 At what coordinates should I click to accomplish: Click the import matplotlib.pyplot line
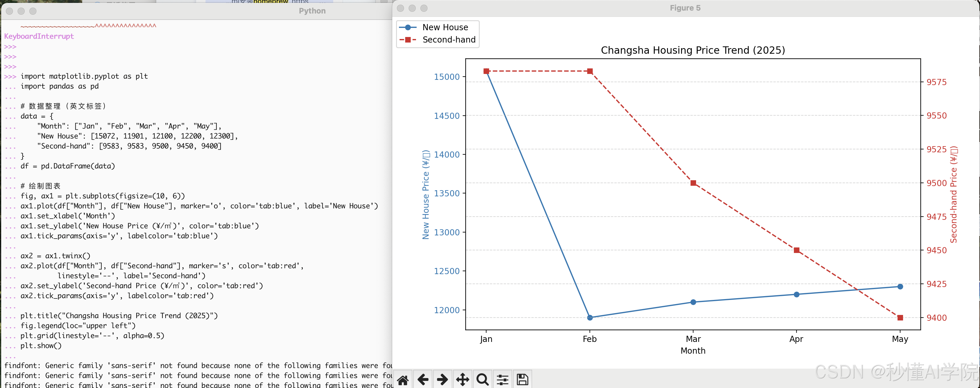point(84,76)
